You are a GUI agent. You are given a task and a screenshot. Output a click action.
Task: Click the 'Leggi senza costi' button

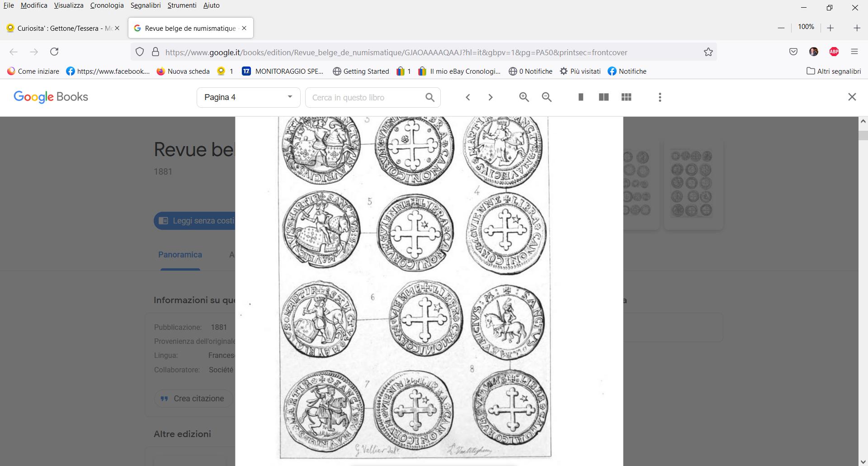pos(195,221)
